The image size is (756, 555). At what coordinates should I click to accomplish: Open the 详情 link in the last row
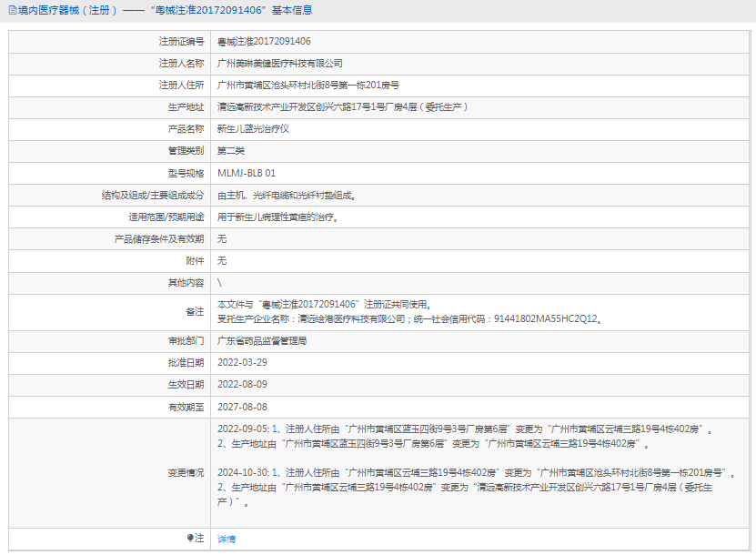(x=227, y=540)
